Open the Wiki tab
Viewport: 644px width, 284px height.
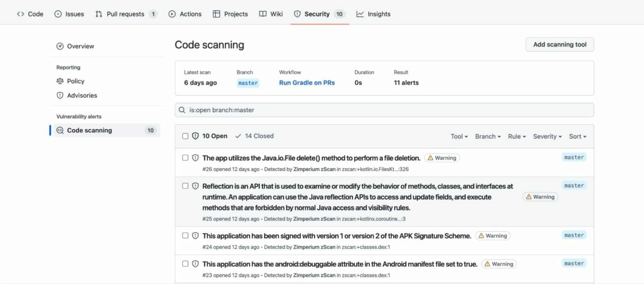coord(271,14)
